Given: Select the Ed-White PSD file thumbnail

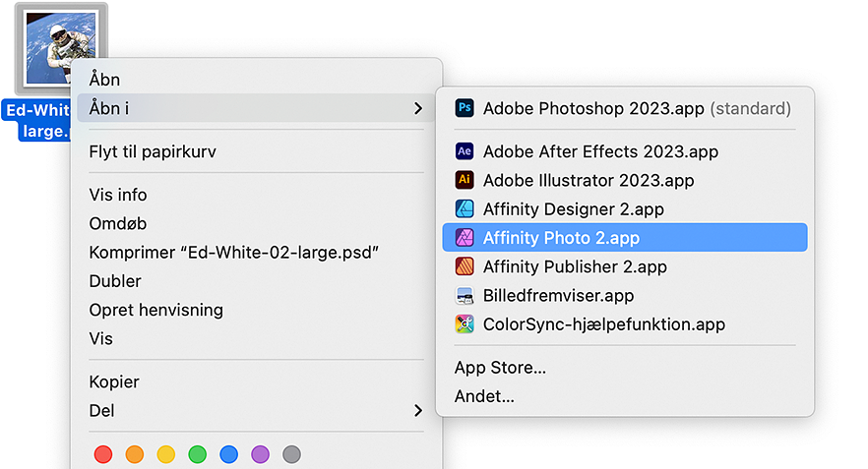Looking at the screenshot, I should tap(61, 49).
